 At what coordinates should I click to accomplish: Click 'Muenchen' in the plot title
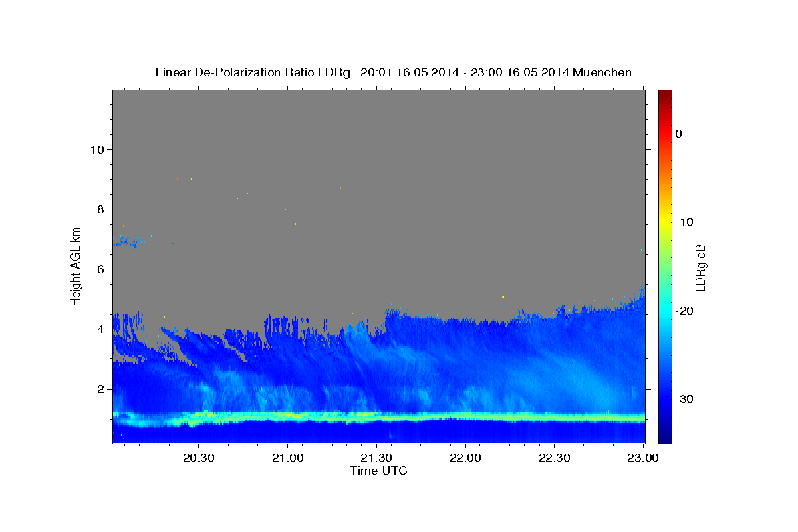(602, 72)
